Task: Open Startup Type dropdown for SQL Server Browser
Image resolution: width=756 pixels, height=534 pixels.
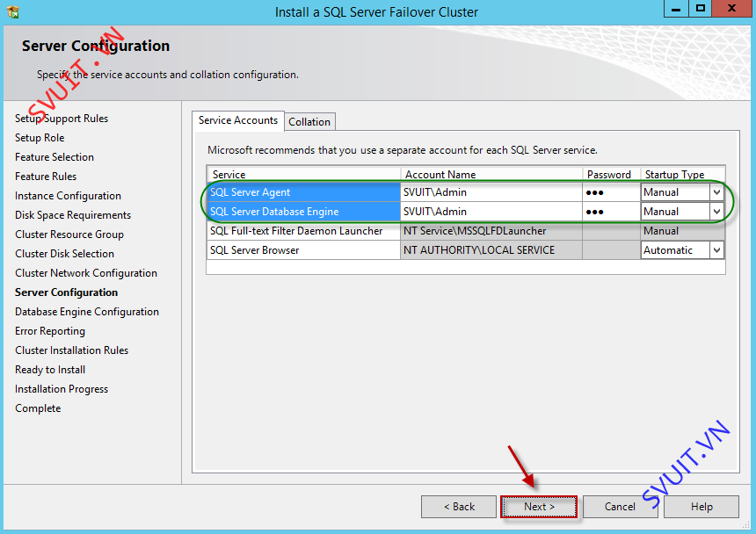Action: (717, 250)
